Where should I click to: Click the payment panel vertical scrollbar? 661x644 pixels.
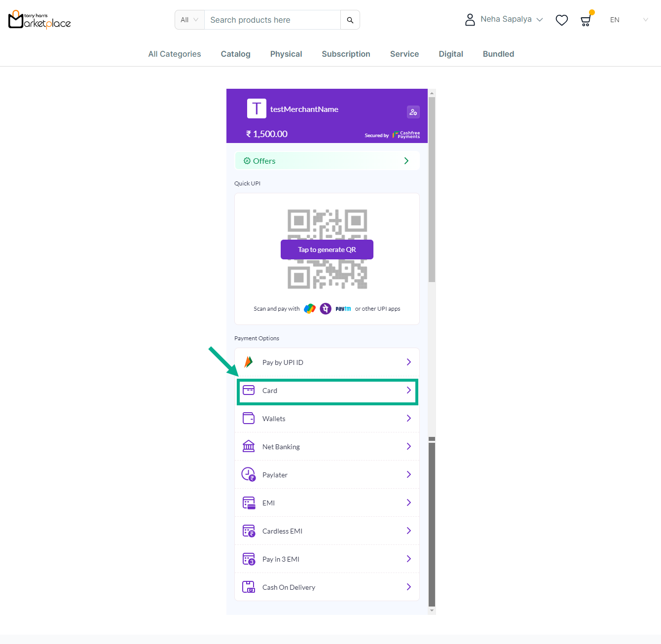(432, 190)
